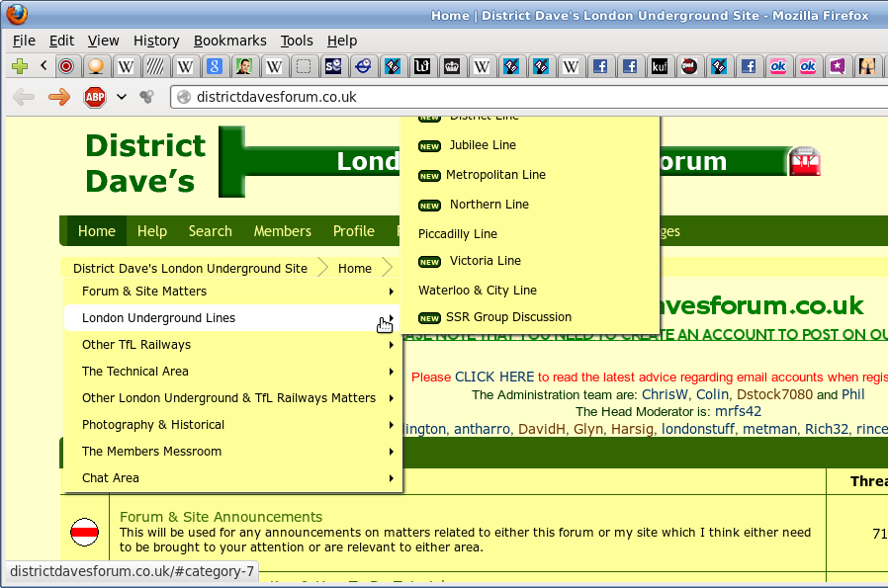Open the Adblock Plus dropdown arrow

click(122, 97)
